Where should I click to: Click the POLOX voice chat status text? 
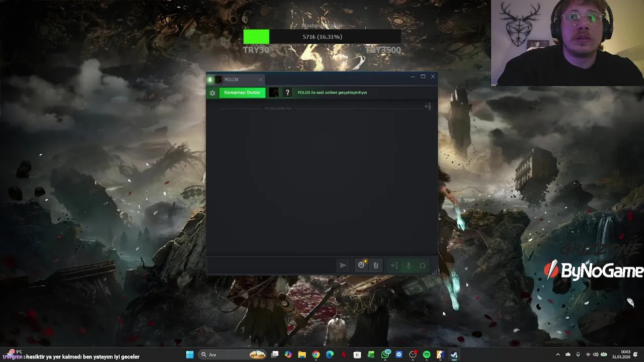pyautogui.click(x=333, y=93)
